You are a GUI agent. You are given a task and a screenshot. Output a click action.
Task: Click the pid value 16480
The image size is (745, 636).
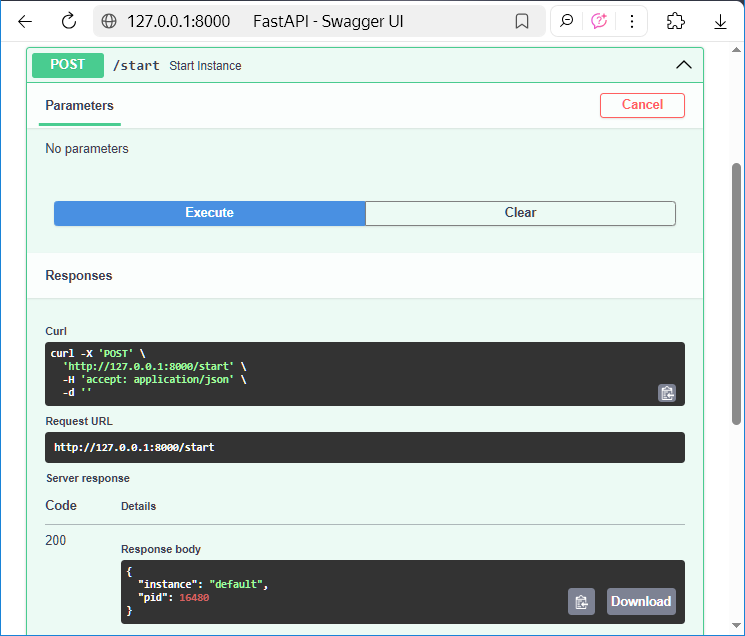tap(194, 598)
